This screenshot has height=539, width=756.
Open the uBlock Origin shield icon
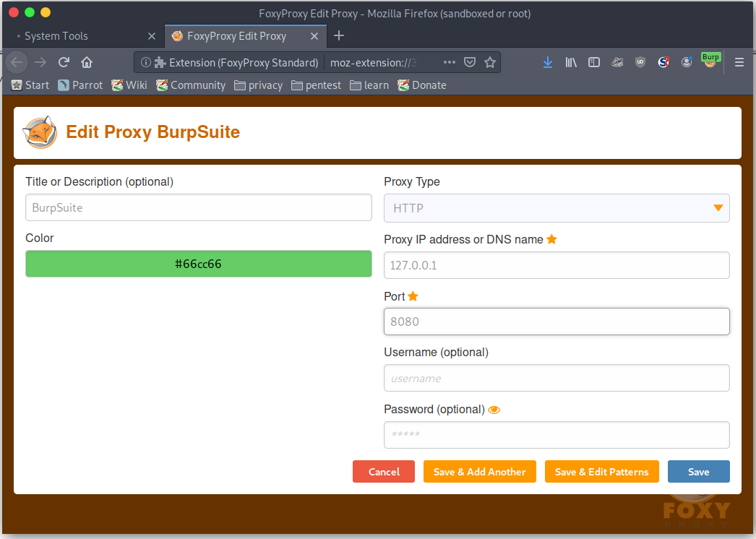[x=640, y=62]
